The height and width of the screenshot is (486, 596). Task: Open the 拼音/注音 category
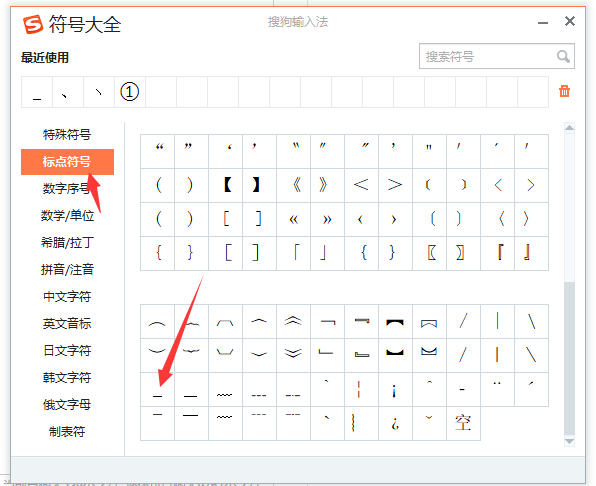click(x=67, y=269)
